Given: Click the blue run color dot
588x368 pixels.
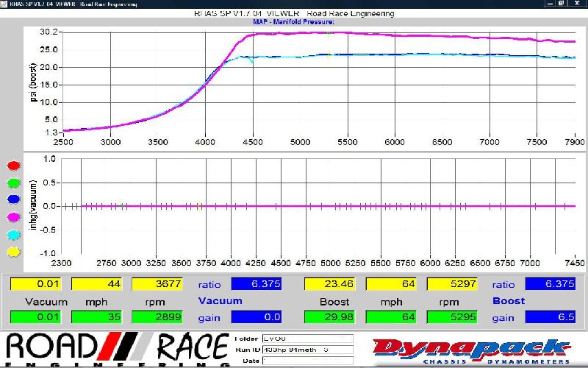Looking at the screenshot, I should tap(11, 199).
